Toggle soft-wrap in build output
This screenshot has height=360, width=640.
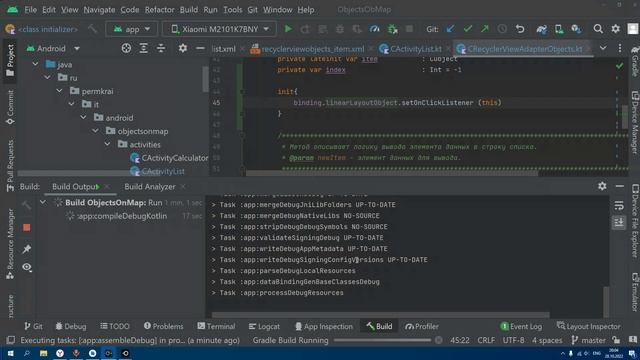pos(619,205)
